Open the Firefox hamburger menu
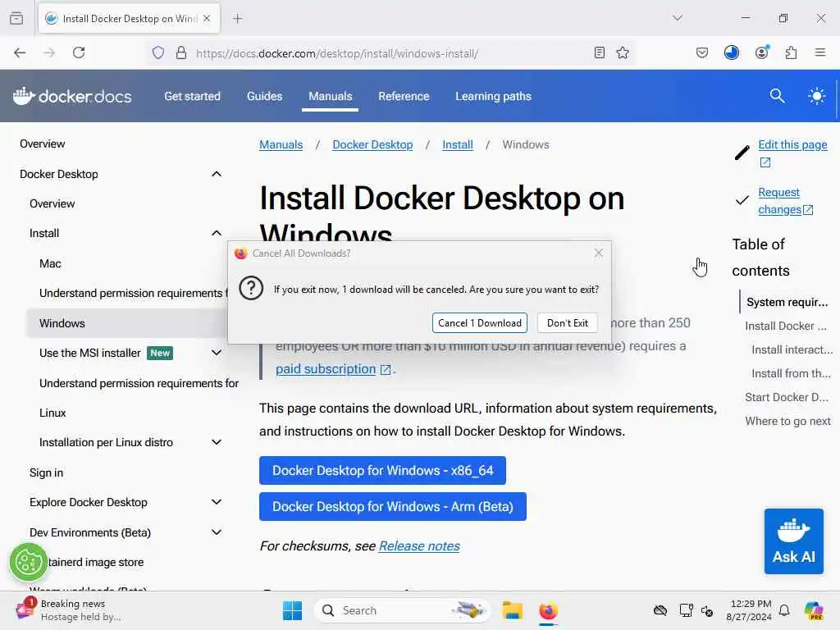 [x=820, y=52]
